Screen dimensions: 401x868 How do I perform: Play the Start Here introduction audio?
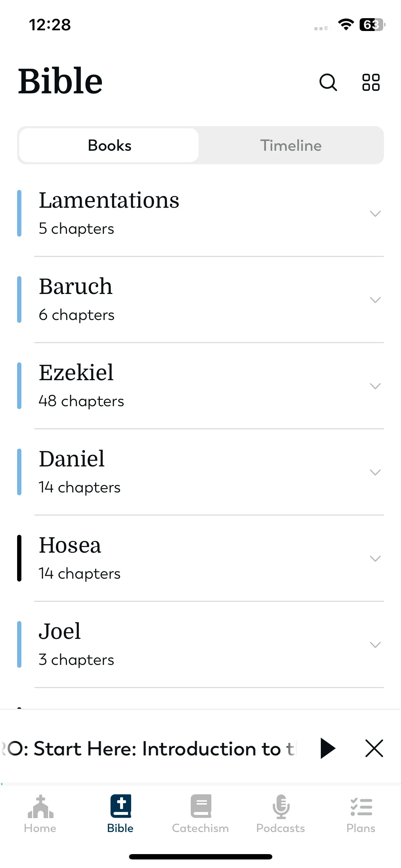[x=328, y=748]
